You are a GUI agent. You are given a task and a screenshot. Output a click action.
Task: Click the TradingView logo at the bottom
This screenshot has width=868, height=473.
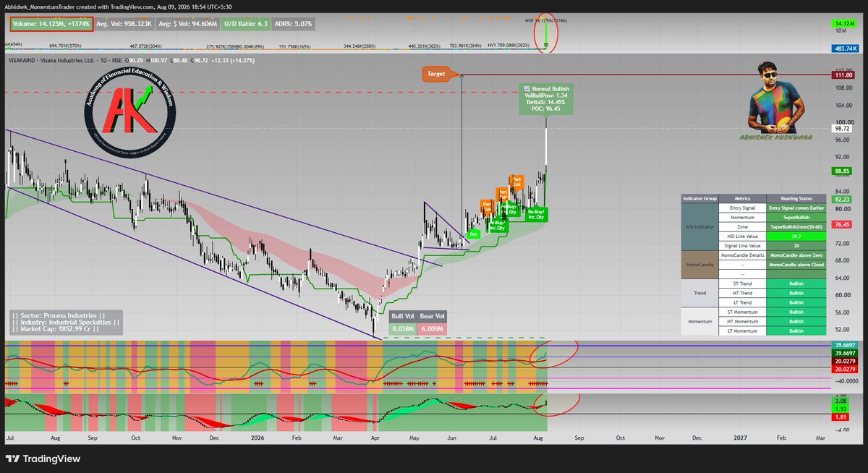pos(43,459)
